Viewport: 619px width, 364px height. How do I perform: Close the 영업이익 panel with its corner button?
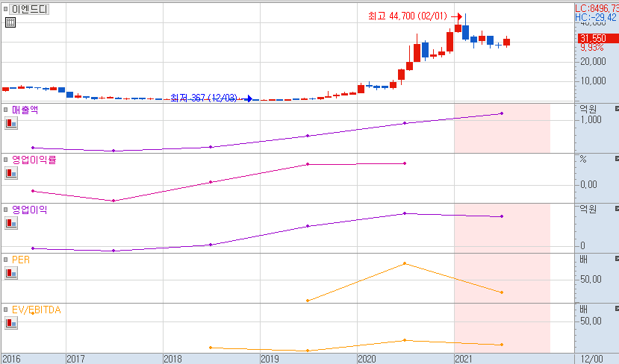point(617,209)
